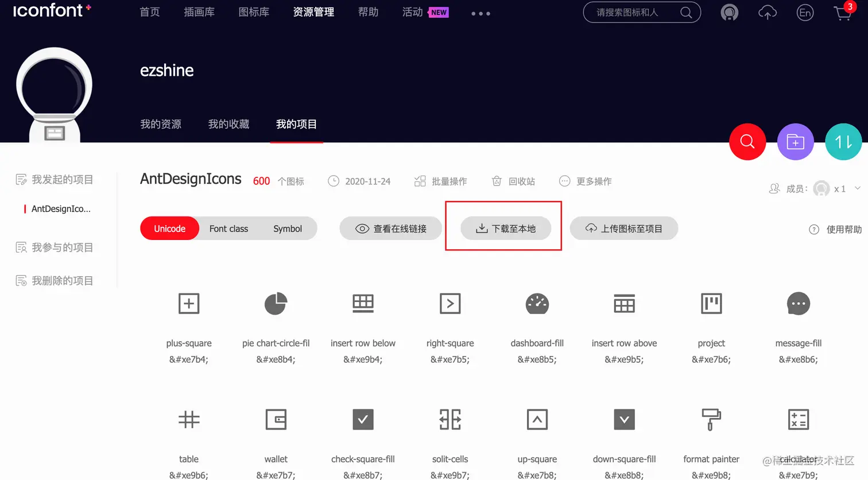Image resolution: width=868 pixels, height=480 pixels.
Task: Select AntDesignIco... project in sidebar
Action: [61, 209]
